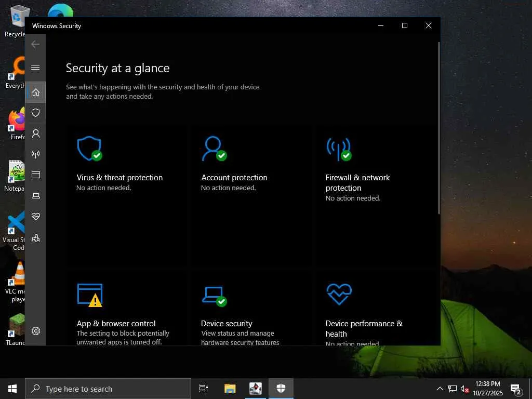532x399 pixels.
Task: Open the Action Center notifications
Action: (515, 389)
